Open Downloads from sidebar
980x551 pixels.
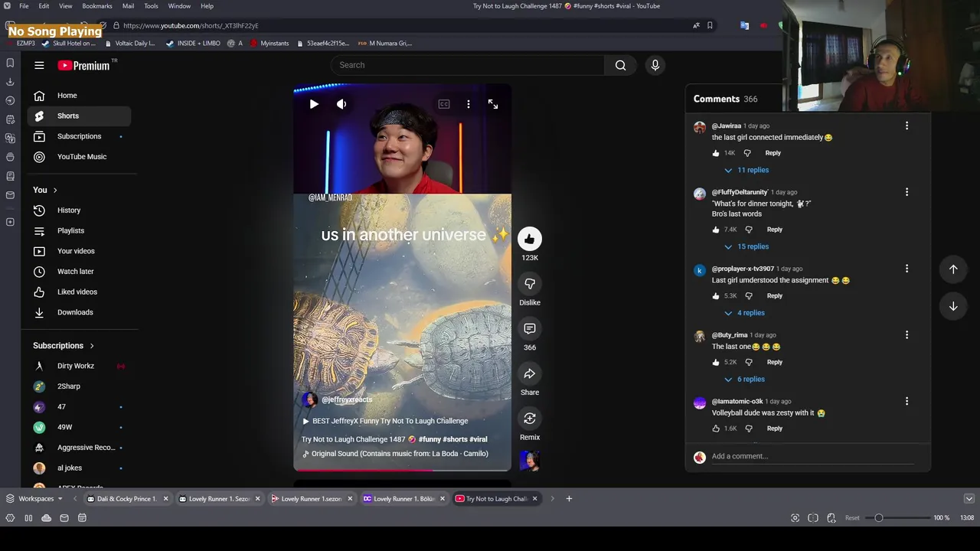tap(79, 312)
